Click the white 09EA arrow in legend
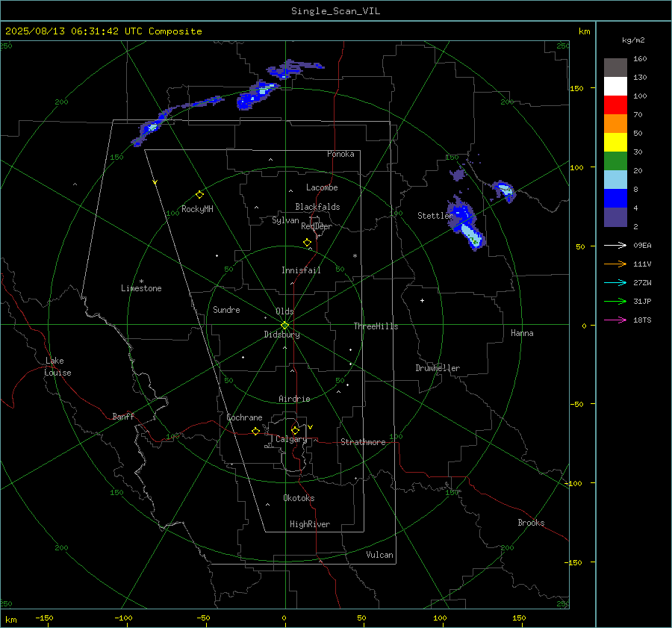The width and height of the screenshot is (672, 628). pos(615,245)
